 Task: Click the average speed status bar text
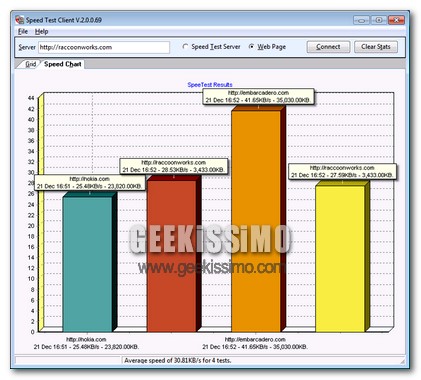(178, 360)
